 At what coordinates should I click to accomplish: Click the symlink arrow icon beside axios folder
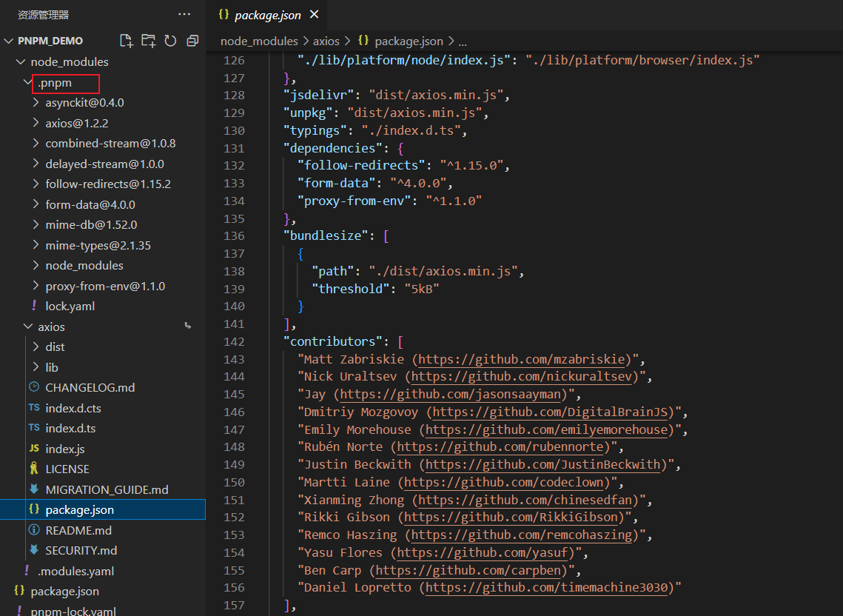point(188,326)
